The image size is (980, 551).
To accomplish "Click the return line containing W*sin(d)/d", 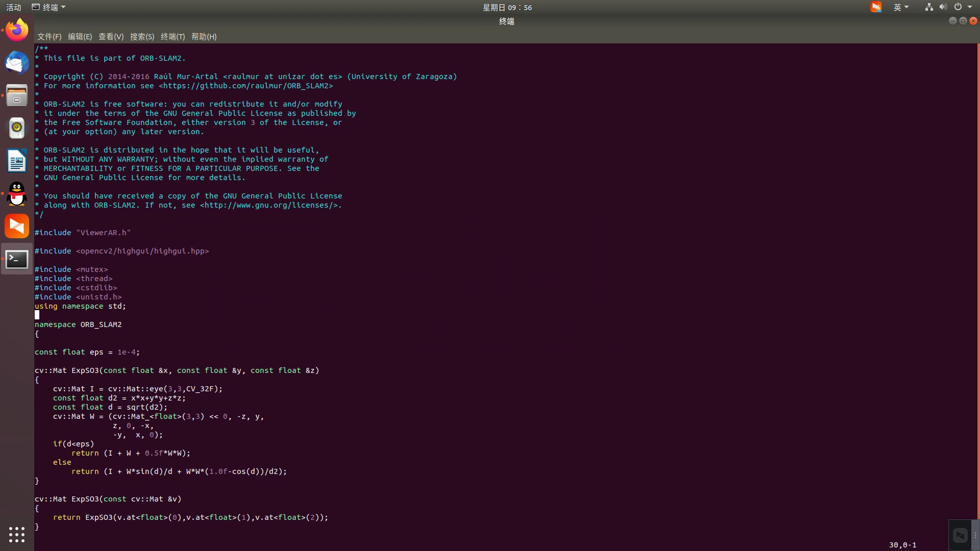I will [x=179, y=471].
